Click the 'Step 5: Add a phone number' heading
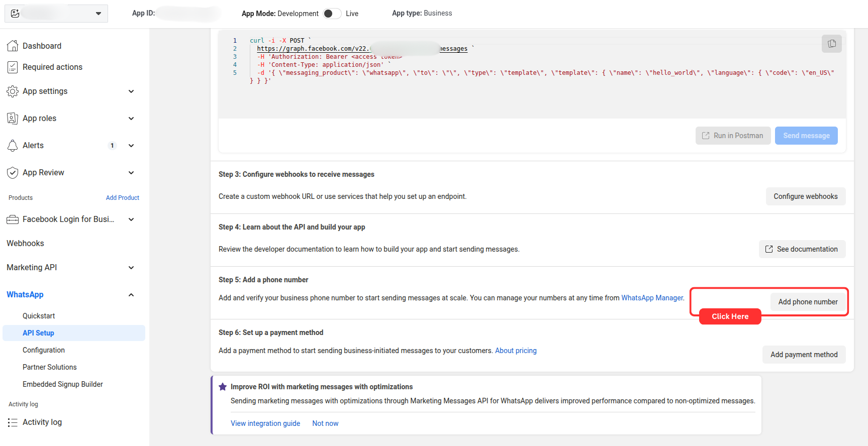 (263, 280)
